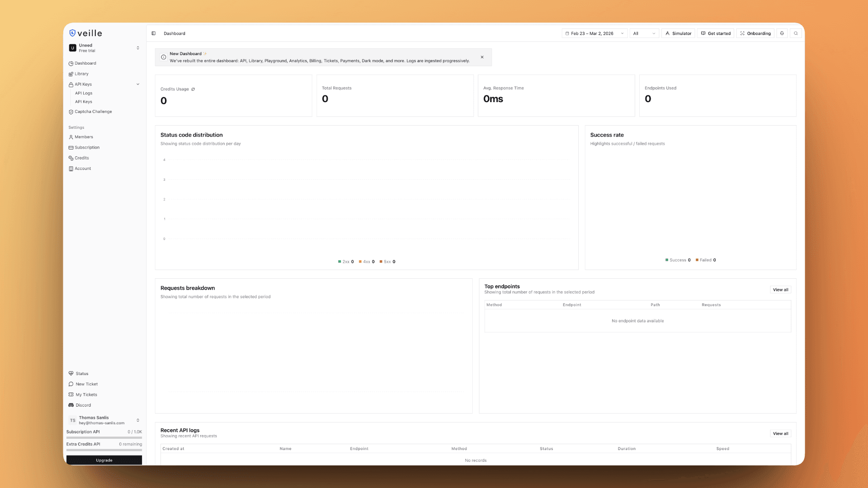This screenshot has width=868, height=488.
Task: Click the Upgrade button
Action: tap(104, 460)
